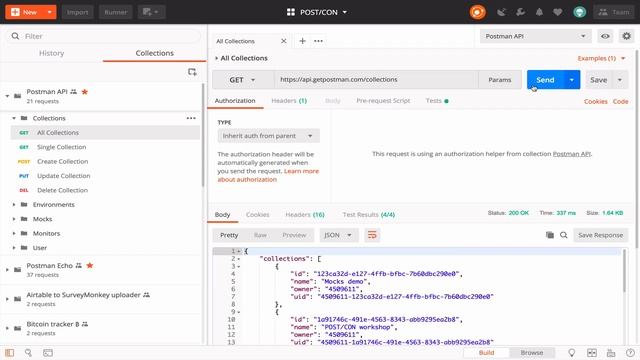Click the Save request button
This screenshot has width=640, height=360.
(599, 80)
